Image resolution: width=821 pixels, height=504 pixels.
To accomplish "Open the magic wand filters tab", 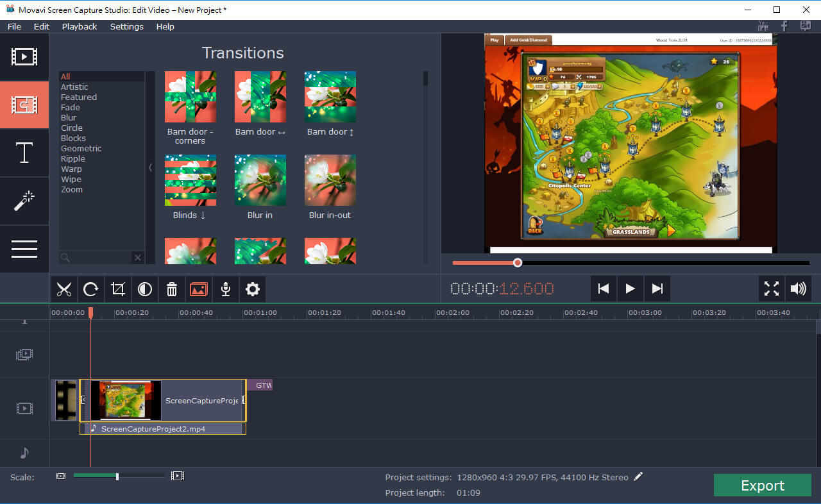I will coord(24,201).
